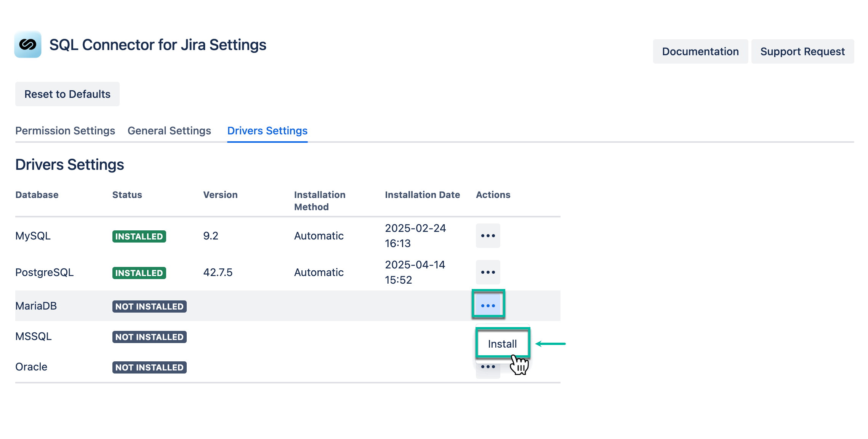Select the Drivers Settings tab
Image resolution: width=868 pixels, height=439 pixels.
[267, 131]
